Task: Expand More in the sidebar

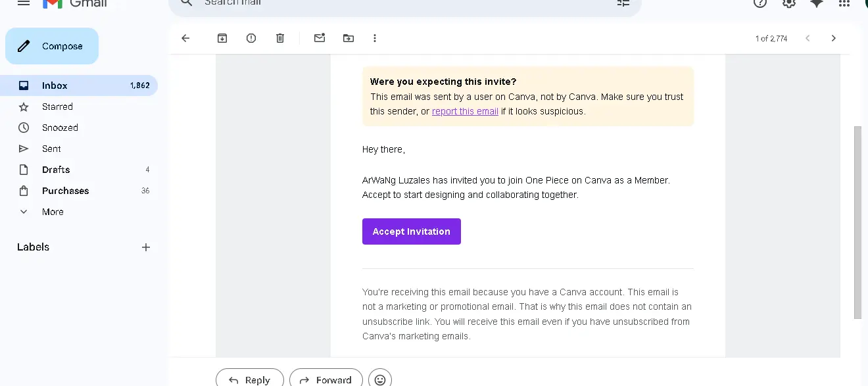Action: [79, 212]
